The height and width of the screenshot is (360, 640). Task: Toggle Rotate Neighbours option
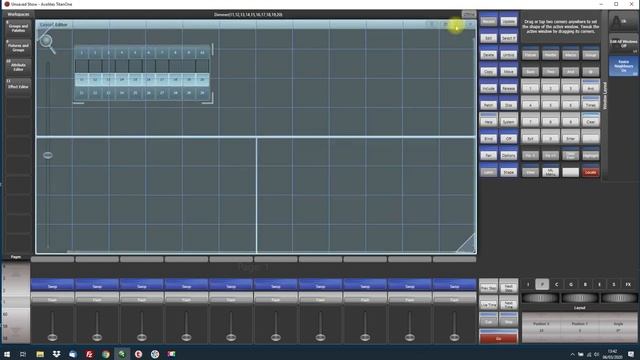click(x=623, y=66)
